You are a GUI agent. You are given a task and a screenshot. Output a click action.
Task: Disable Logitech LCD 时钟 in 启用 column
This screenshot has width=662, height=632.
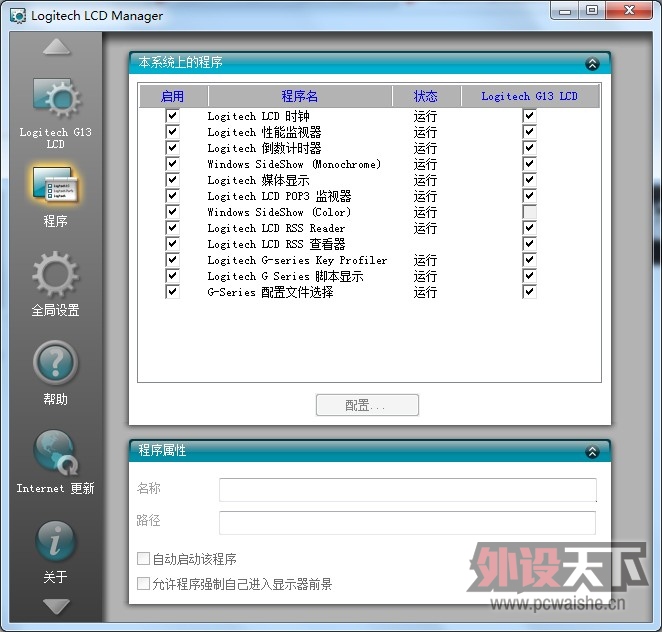172,116
